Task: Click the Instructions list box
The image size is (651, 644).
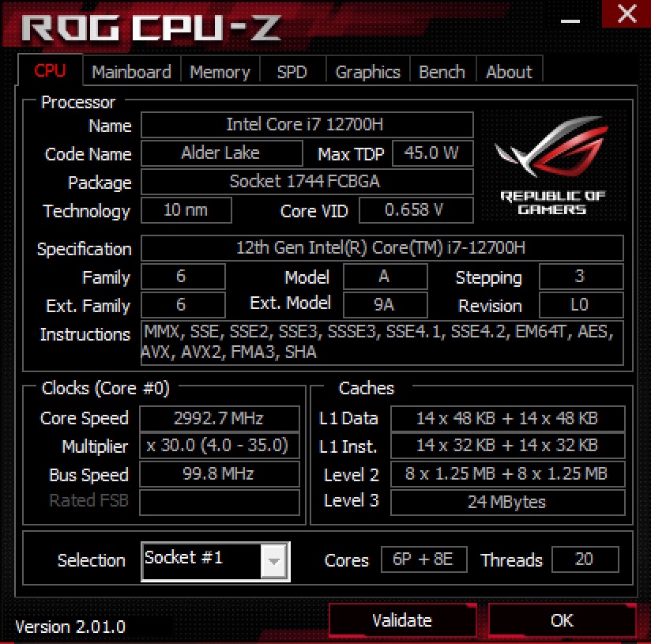Action: (382, 343)
